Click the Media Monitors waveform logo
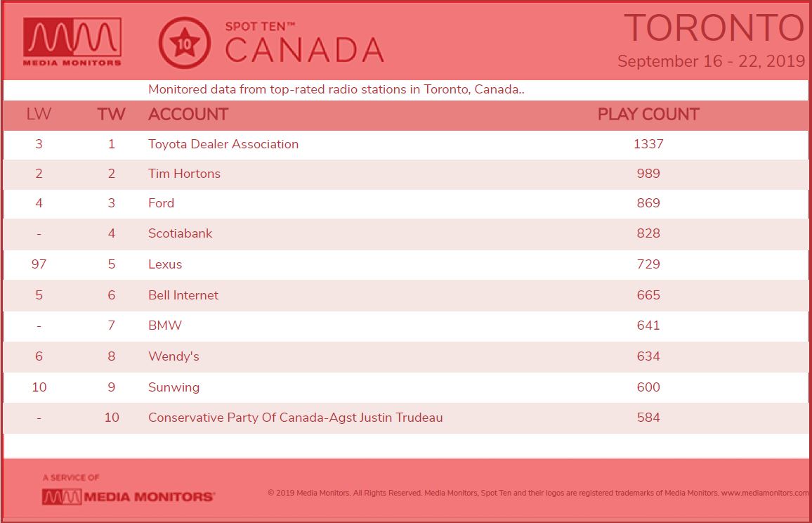Viewport: 812px width, 523px height. click(72, 42)
